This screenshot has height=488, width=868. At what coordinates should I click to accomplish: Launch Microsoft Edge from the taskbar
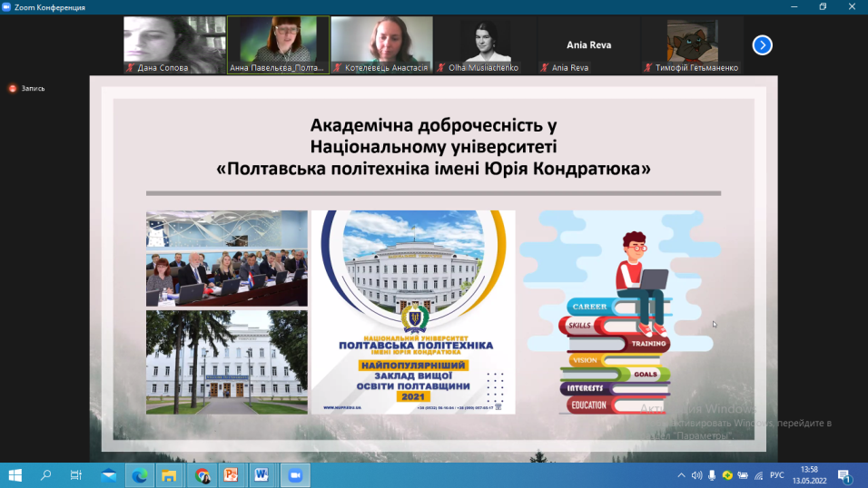(139, 474)
